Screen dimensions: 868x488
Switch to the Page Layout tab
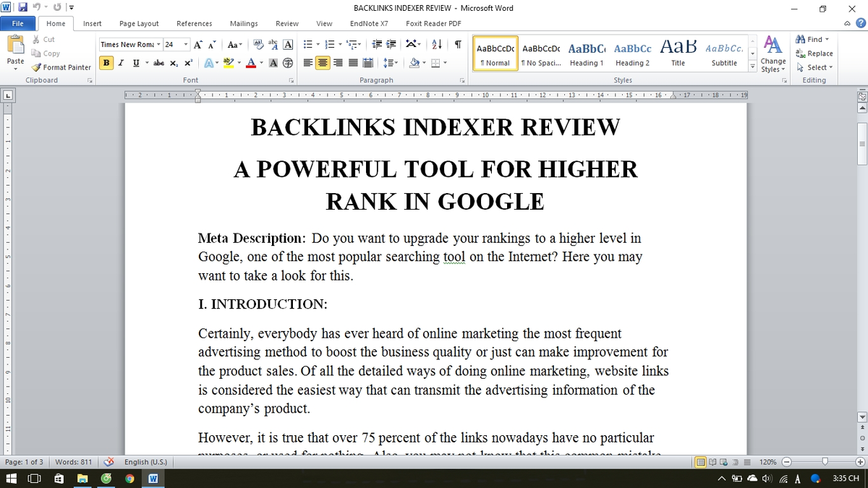coord(139,24)
